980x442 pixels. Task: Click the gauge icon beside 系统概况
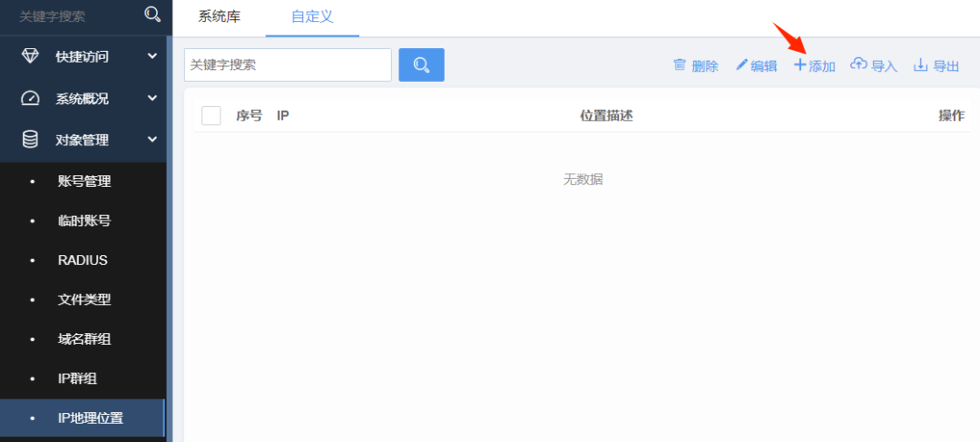coord(30,99)
